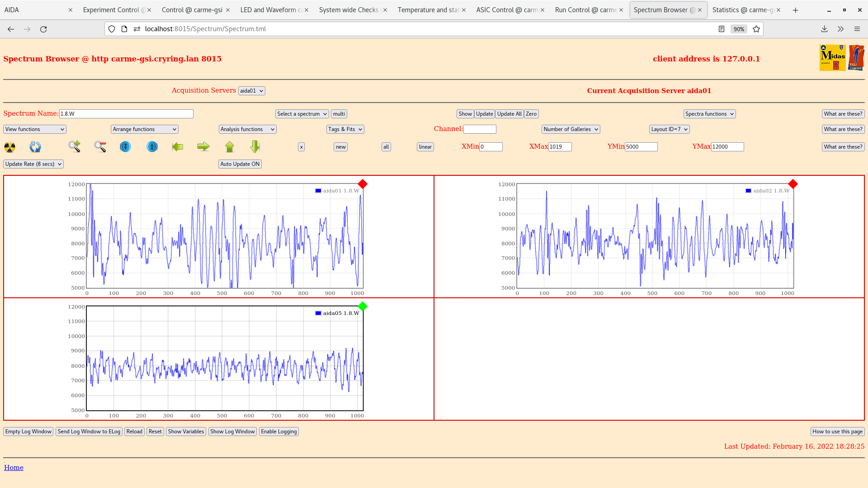868x488 pixels.
Task: Click the blue double up-arrow icon
Action: [x=152, y=147]
